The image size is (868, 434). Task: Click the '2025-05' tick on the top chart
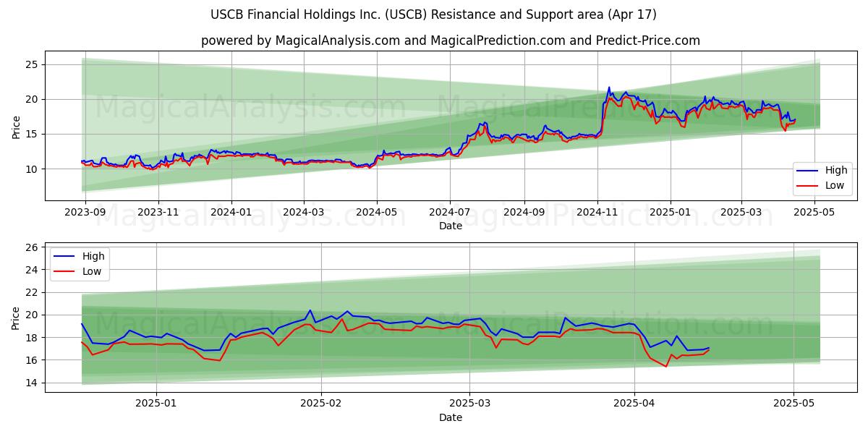[x=814, y=212]
